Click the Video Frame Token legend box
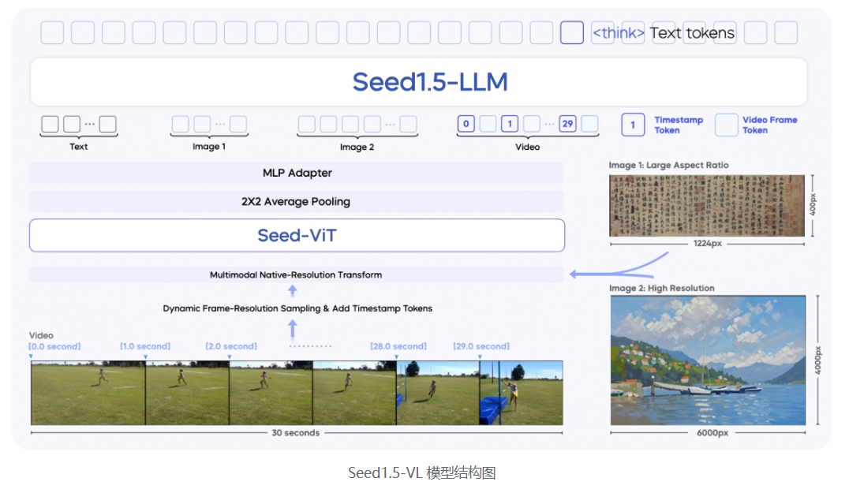849x504 pixels. 726,125
